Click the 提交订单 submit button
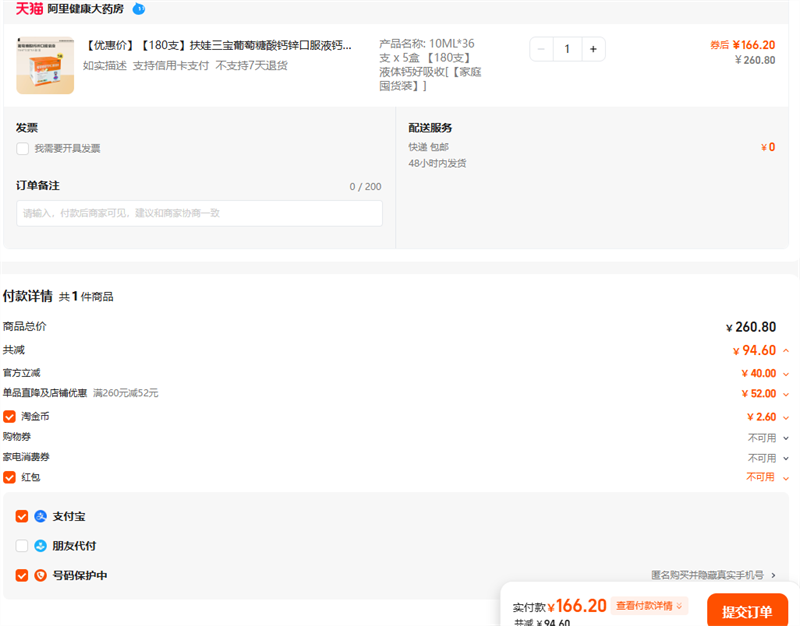 (746, 611)
